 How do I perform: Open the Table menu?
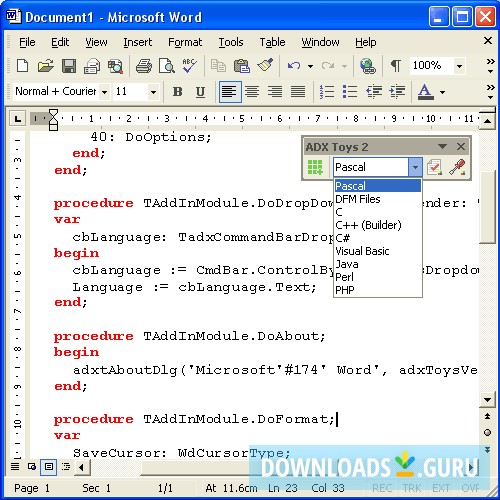tap(272, 42)
